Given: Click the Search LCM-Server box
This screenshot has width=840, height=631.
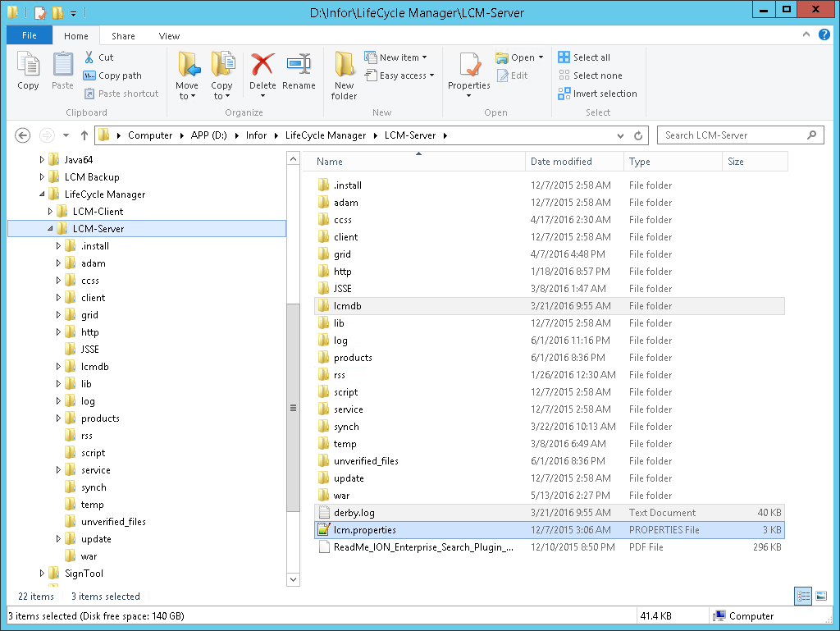Looking at the screenshot, I should tap(733, 135).
